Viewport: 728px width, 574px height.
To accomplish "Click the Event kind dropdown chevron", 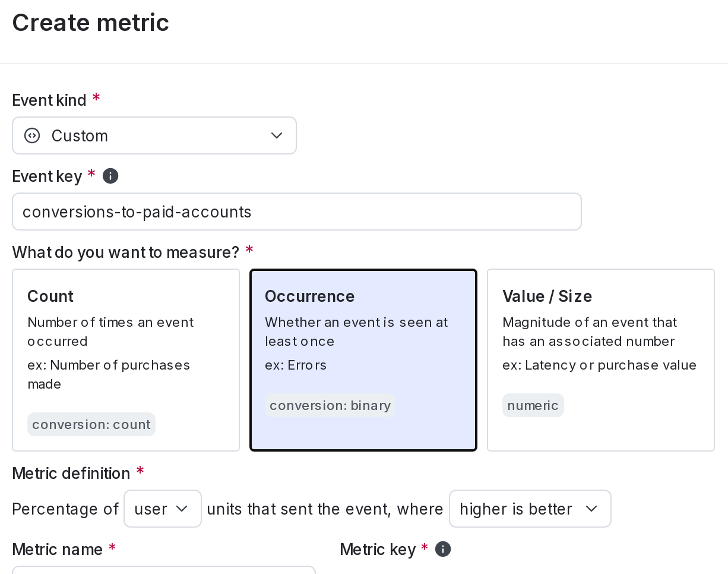I will pyautogui.click(x=276, y=135).
